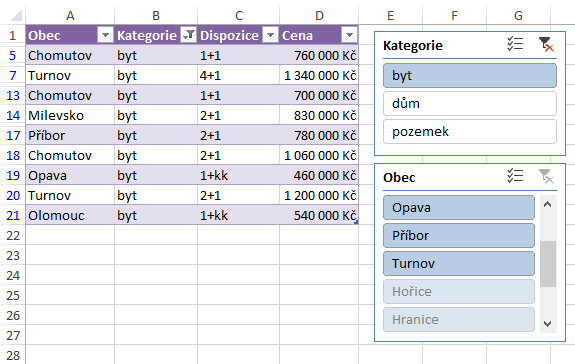
Task: Select the worksheet select-all corner triangle
Action: [16, 15]
